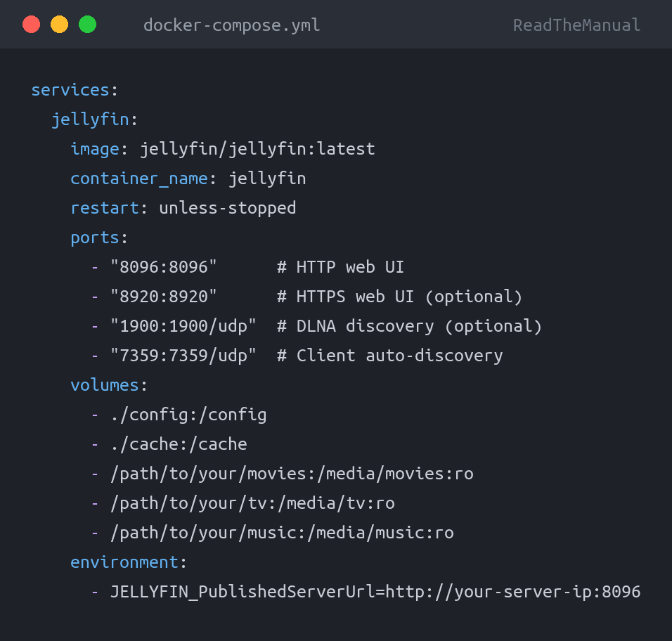This screenshot has height=641, width=672.
Task: Click the music volume path line
Action: click(282, 533)
